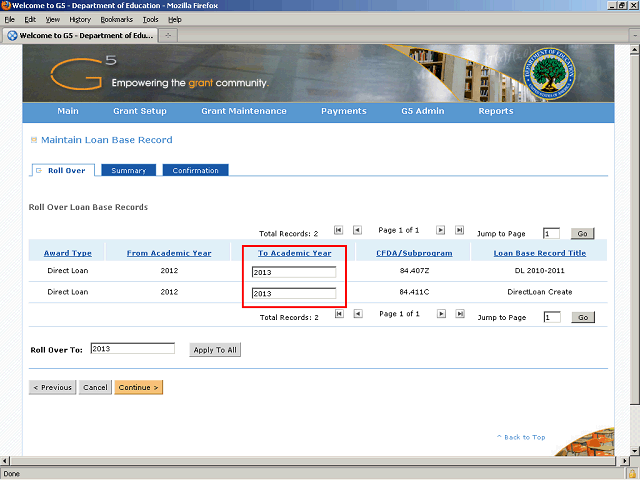Open the Help menu

(x=175, y=20)
